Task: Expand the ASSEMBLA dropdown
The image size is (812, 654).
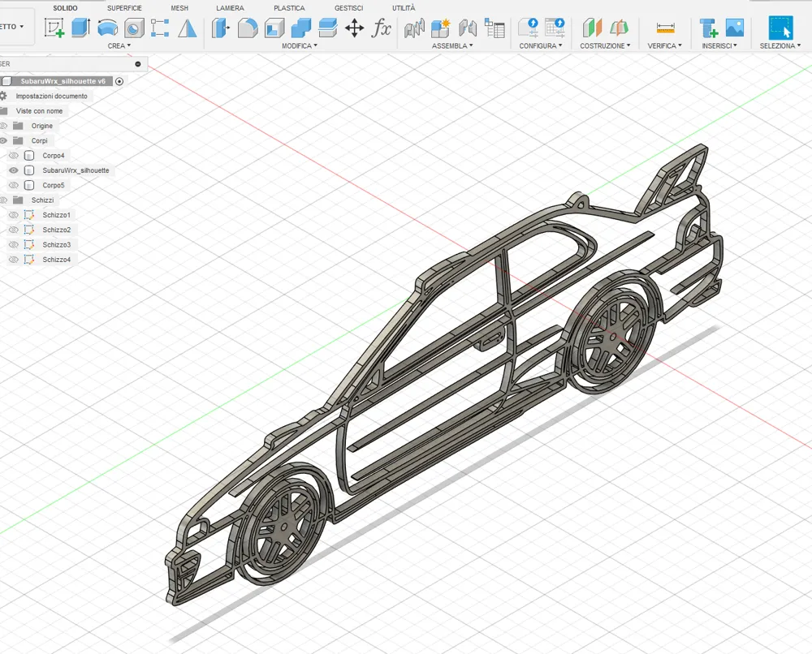Action: click(x=452, y=45)
